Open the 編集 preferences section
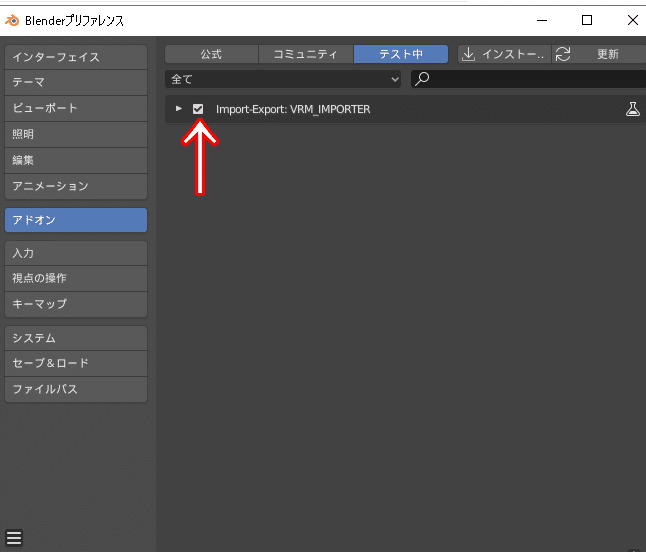This screenshot has width=646, height=552. click(x=76, y=160)
